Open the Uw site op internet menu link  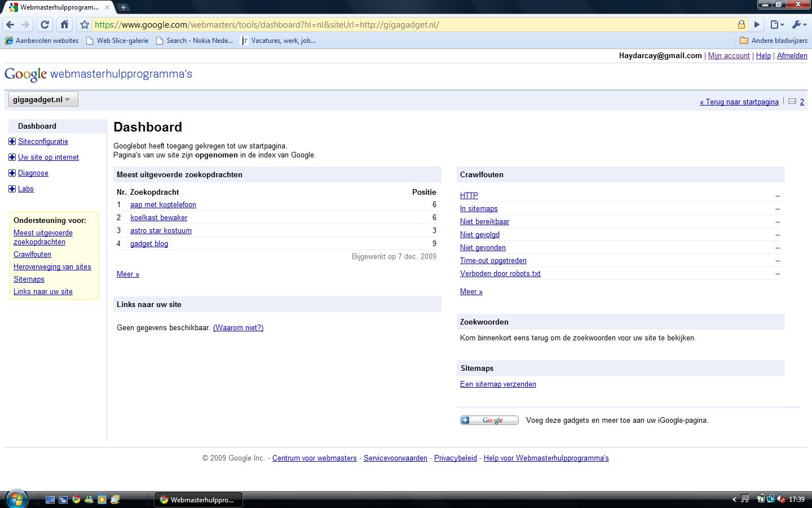point(48,157)
